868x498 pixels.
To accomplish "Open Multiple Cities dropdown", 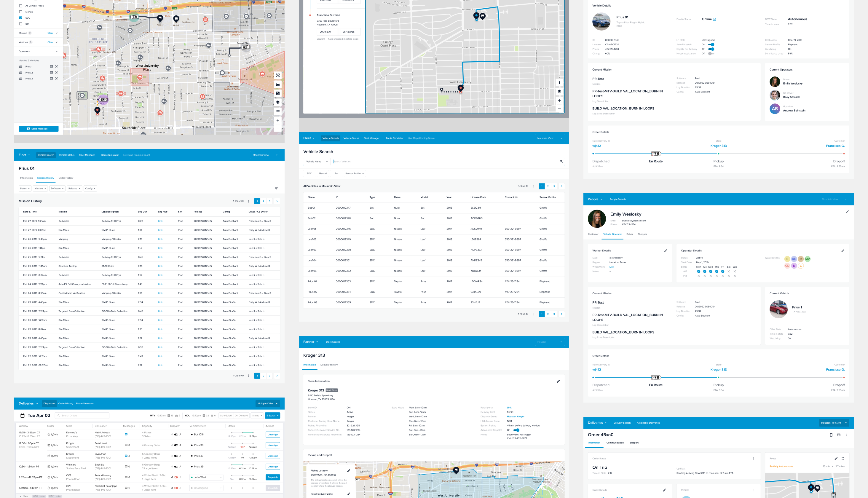I will [x=268, y=404].
